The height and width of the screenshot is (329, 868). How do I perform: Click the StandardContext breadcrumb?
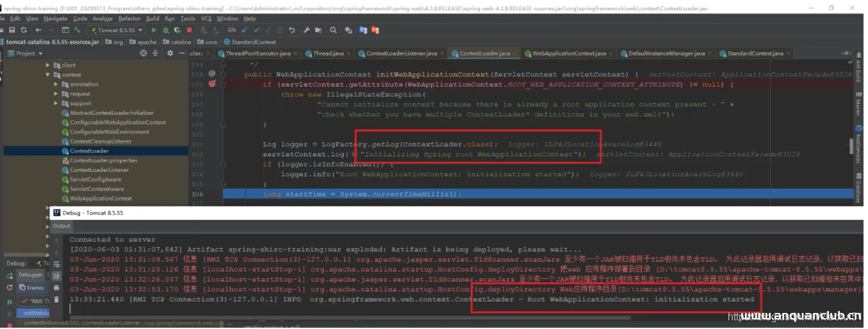254,42
